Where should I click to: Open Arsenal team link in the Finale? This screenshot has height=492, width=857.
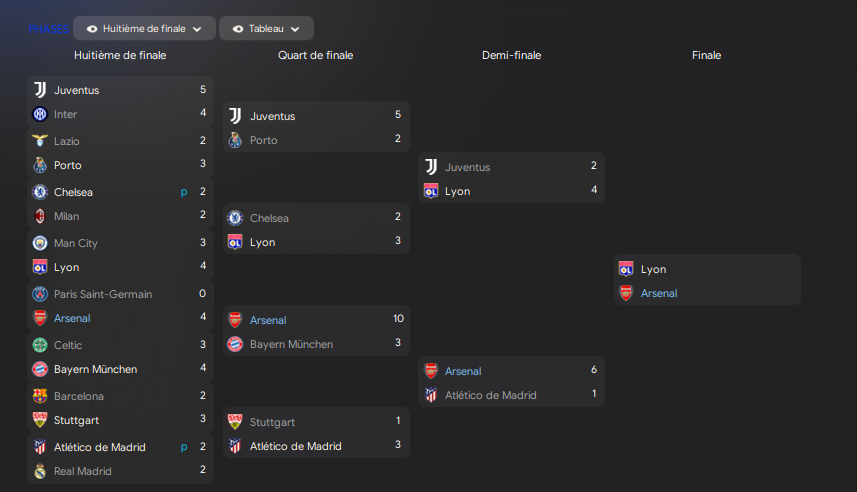pos(659,293)
